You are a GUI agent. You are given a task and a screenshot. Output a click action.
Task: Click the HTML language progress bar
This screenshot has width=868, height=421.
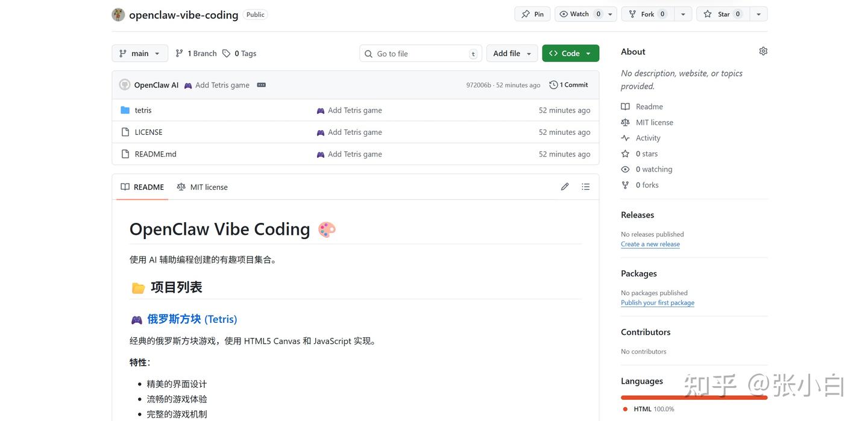[x=694, y=398]
